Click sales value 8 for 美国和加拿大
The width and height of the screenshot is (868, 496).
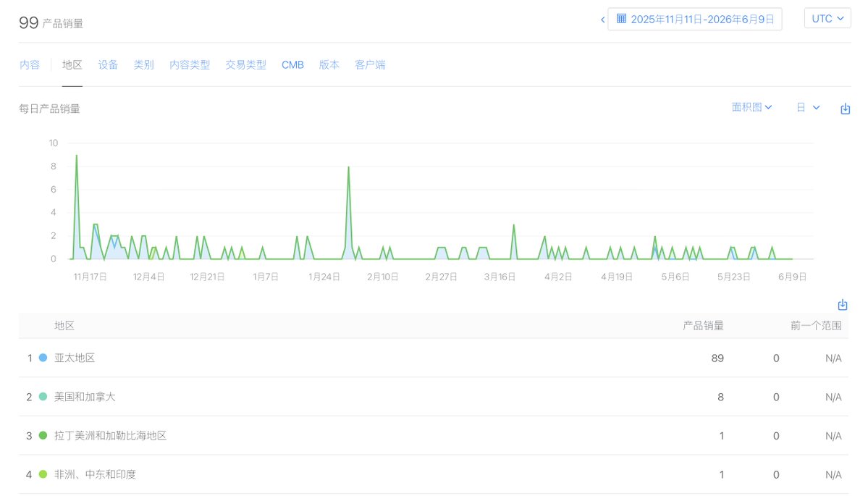click(x=720, y=397)
